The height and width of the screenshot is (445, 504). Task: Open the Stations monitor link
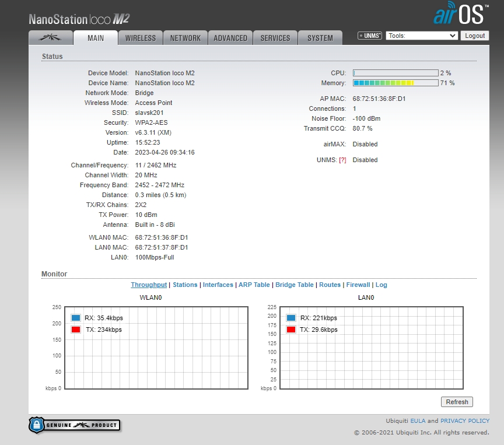pos(185,285)
